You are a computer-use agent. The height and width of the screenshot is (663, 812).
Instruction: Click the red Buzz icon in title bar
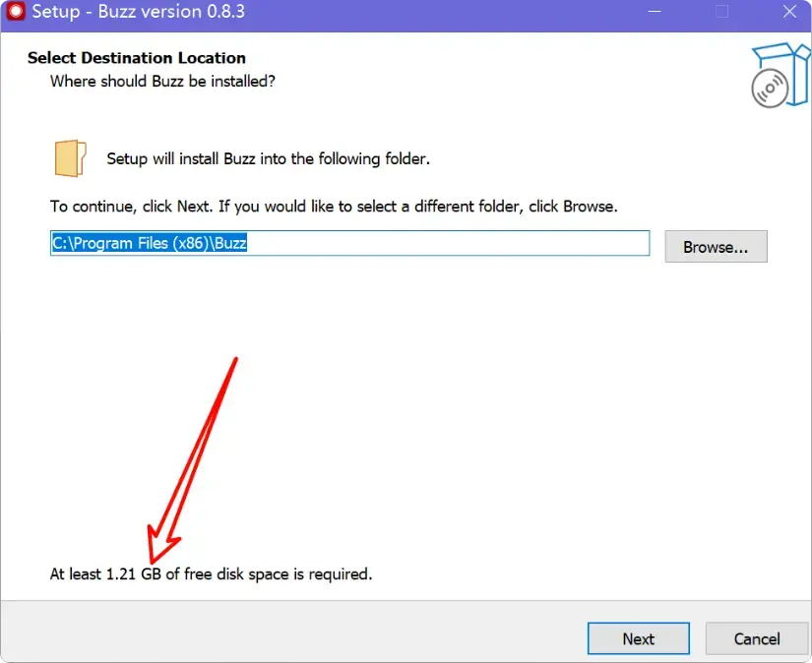15,13
